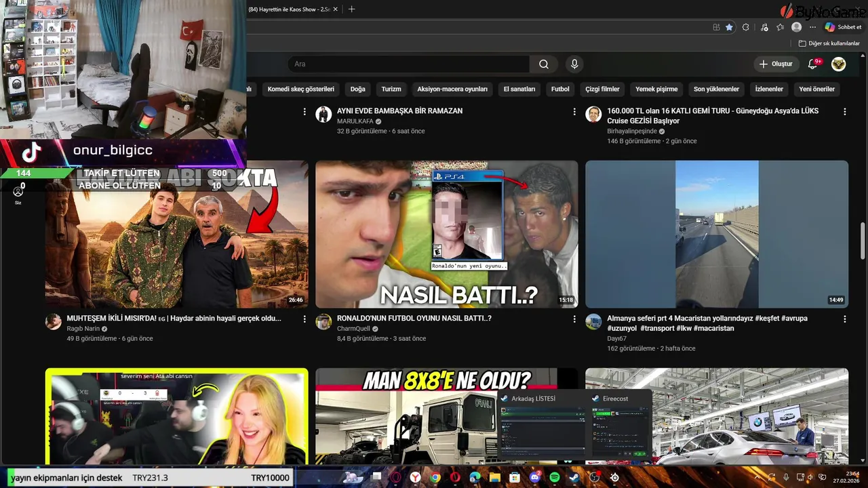The image size is (868, 488).
Task: Open RONALDO'NUN FUTBOL OYUNU NASIL BATTI..? title
Action: [x=414, y=319]
